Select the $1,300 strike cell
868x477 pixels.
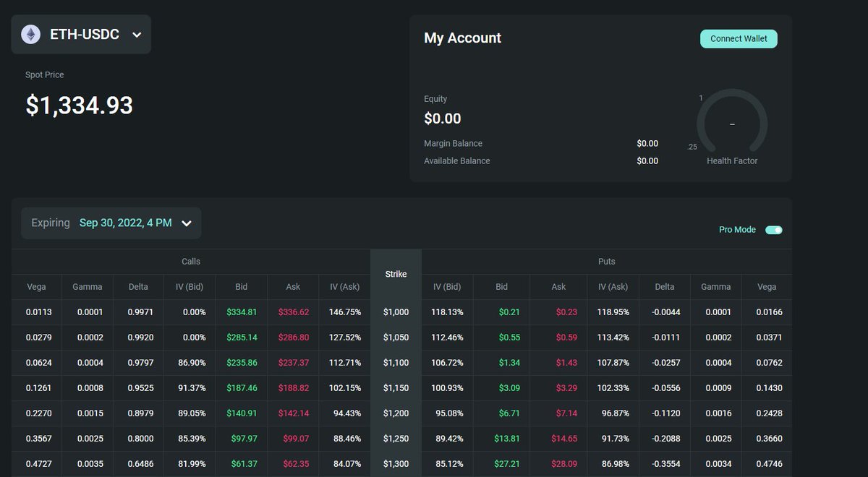(x=396, y=464)
